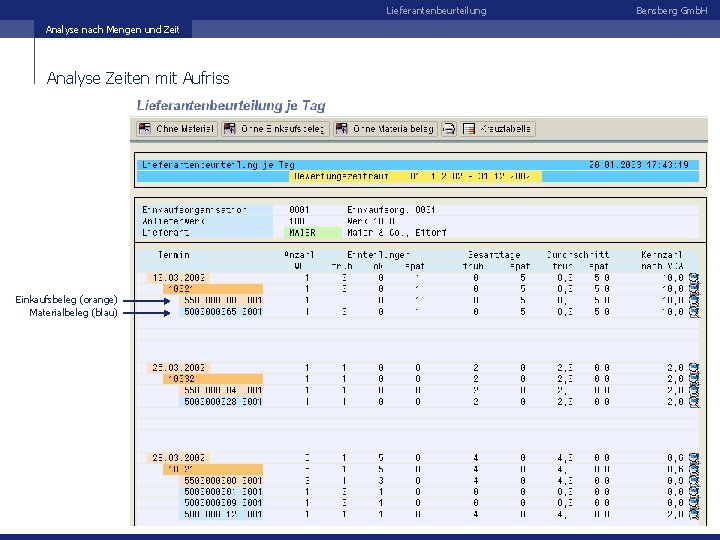
Task: Click the orange material row below 25.03.2002
Action: (x=213, y=379)
